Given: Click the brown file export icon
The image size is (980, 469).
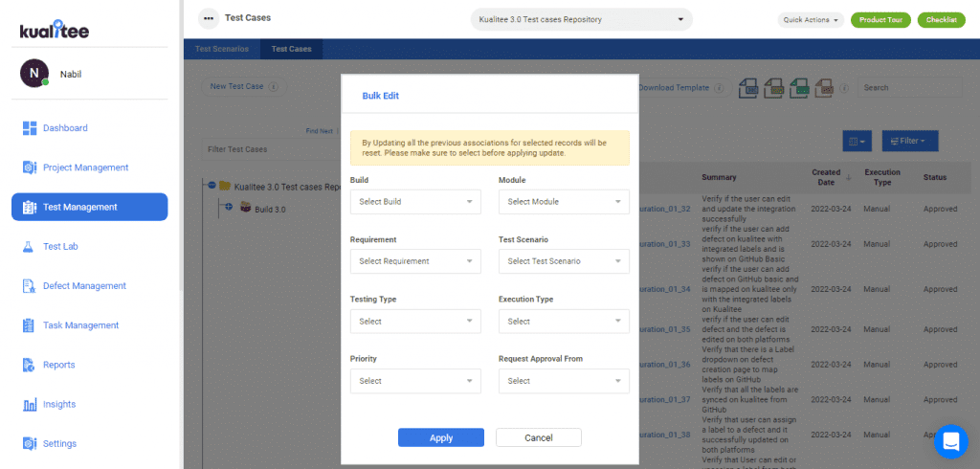Looking at the screenshot, I should coord(824,88).
